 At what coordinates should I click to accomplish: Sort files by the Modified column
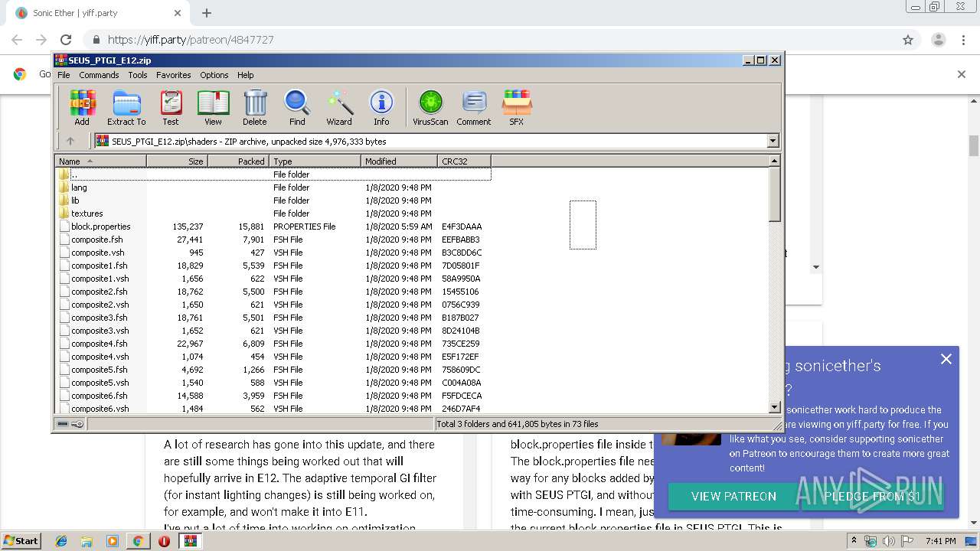[x=399, y=161]
